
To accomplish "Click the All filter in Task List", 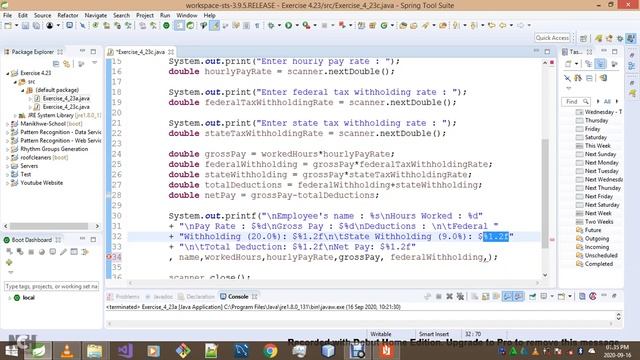I will click(607, 101).
